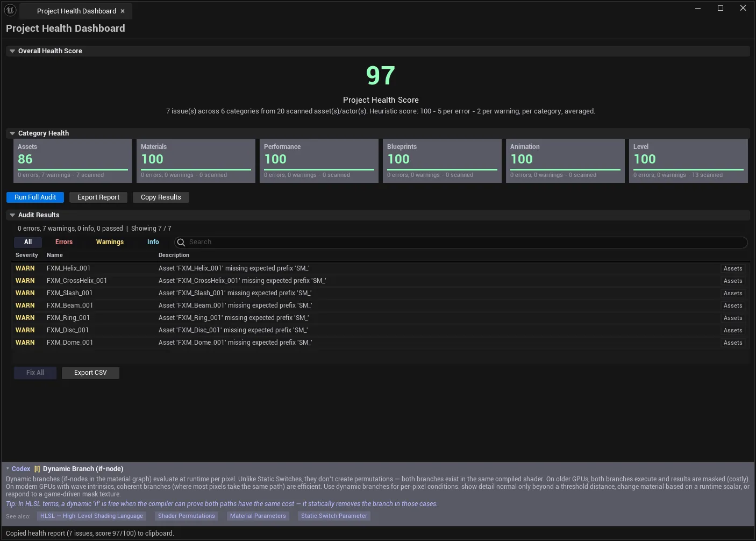Collapse the Category Health section
Screen dimensions: 756x541
tap(12, 133)
